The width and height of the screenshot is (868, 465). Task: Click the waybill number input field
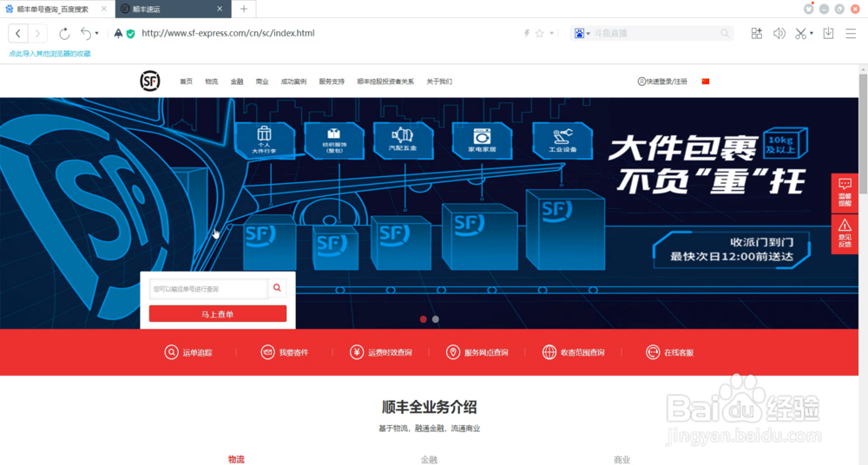(x=208, y=289)
